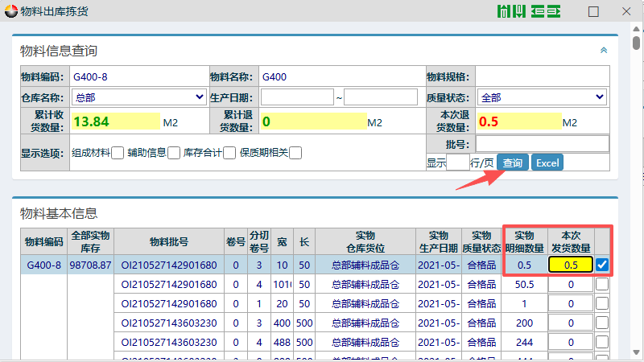The width and height of the screenshot is (644, 362).
Task: Check the 库存合计 option
Action: [229, 153]
